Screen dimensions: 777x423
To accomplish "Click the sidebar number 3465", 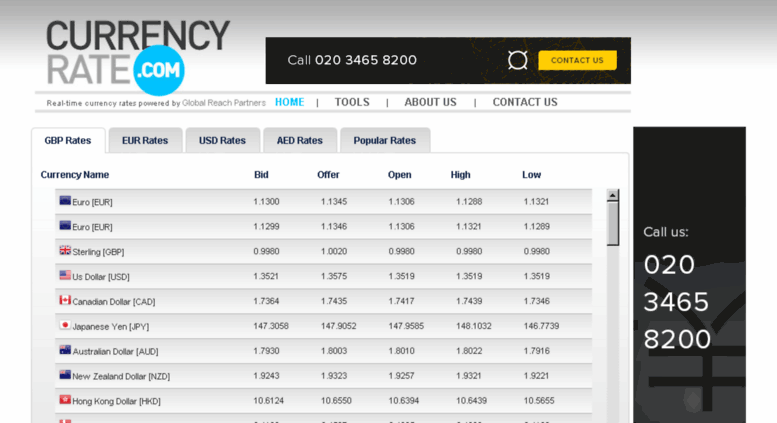I will (x=676, y=302).
